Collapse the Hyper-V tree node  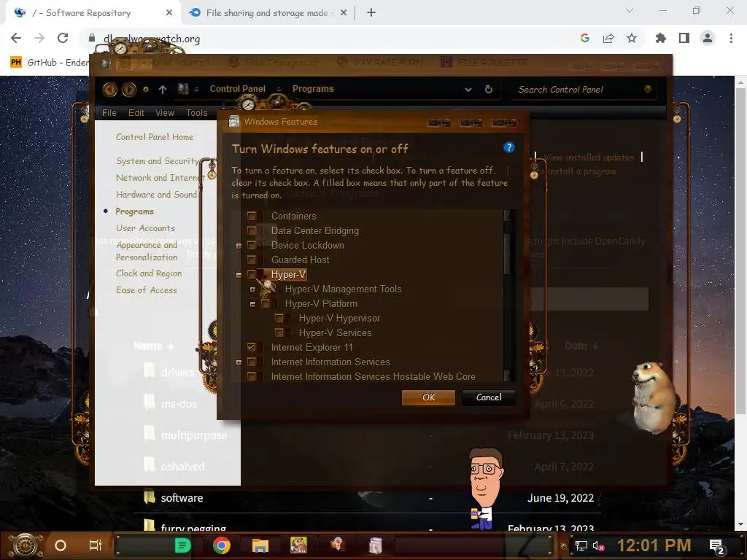coord(239,275)
